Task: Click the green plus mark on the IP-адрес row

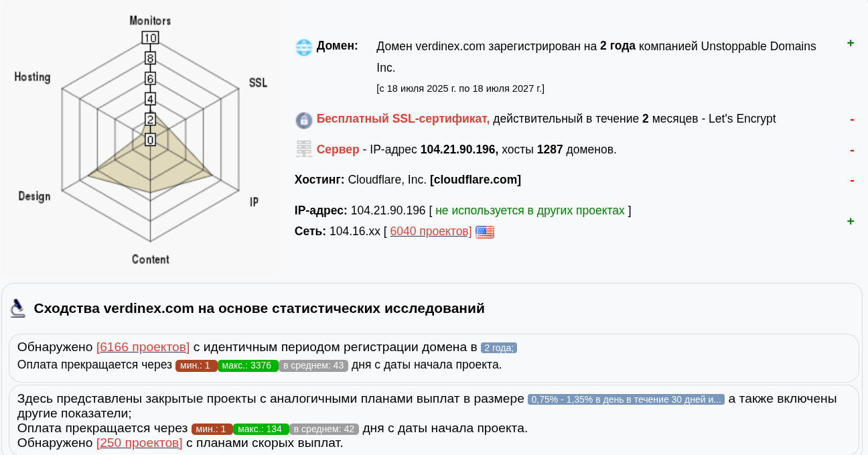Action: 851,222
